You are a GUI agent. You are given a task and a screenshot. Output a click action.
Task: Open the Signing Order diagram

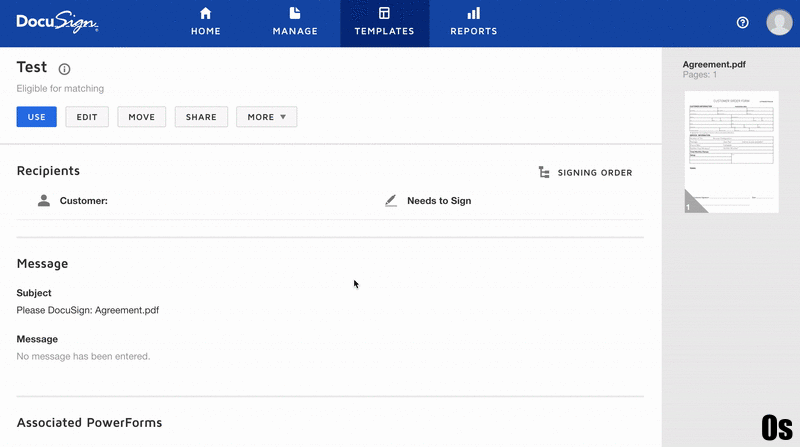(x=585, y=172)
